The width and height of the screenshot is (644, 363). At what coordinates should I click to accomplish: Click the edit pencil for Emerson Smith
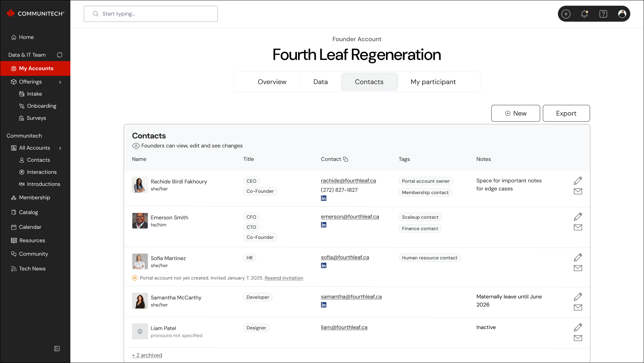(578, 217)
